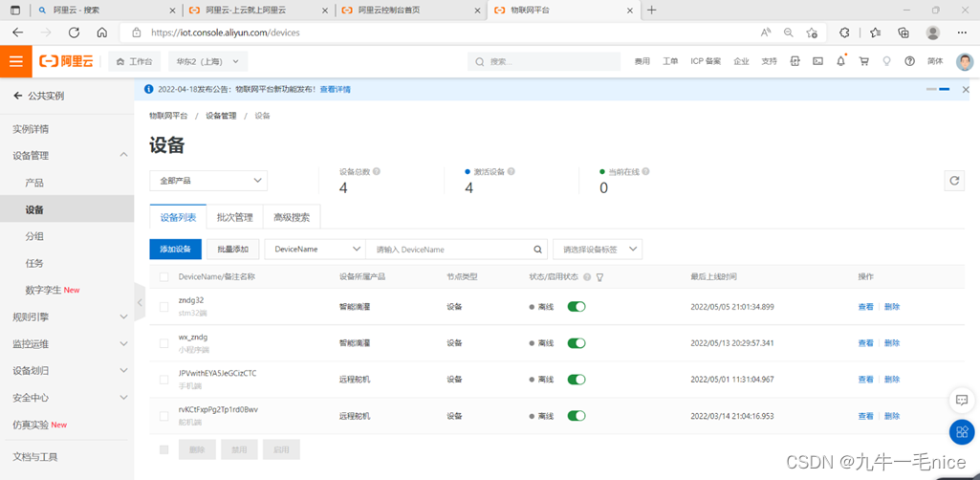
Task: Refresh the device list
Action: pos(954,181)
